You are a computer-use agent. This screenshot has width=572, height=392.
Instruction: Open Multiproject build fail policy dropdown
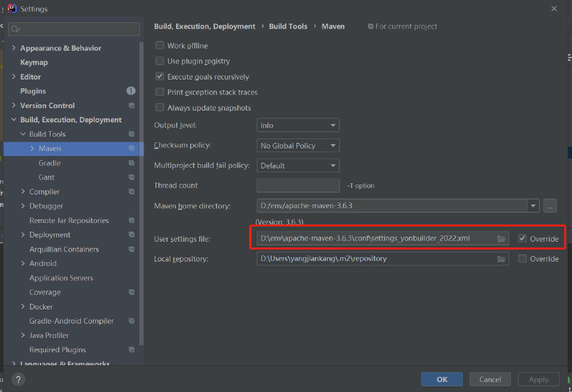coord(298,165)
